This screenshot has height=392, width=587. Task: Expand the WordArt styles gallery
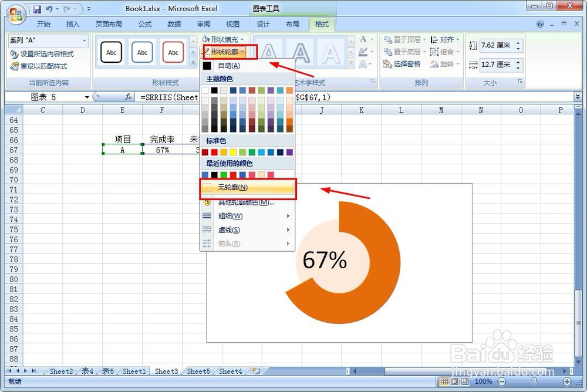[351, 63]
